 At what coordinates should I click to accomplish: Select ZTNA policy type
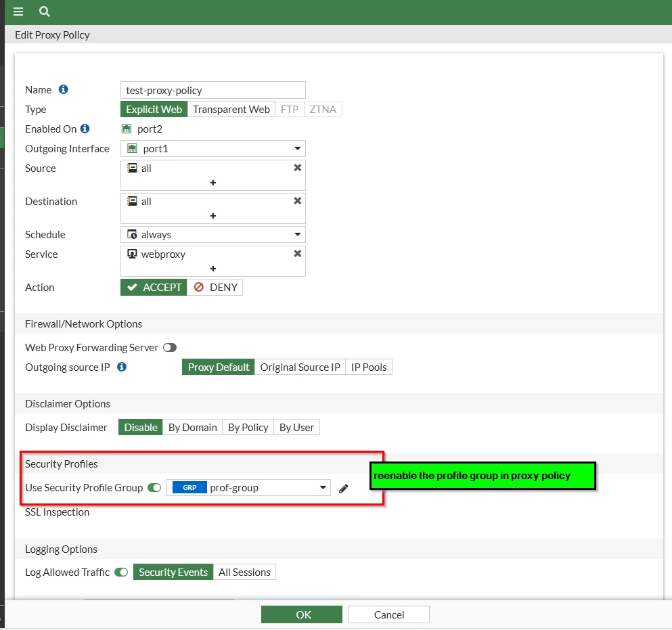pyautogui.click(x=323, y=110)
